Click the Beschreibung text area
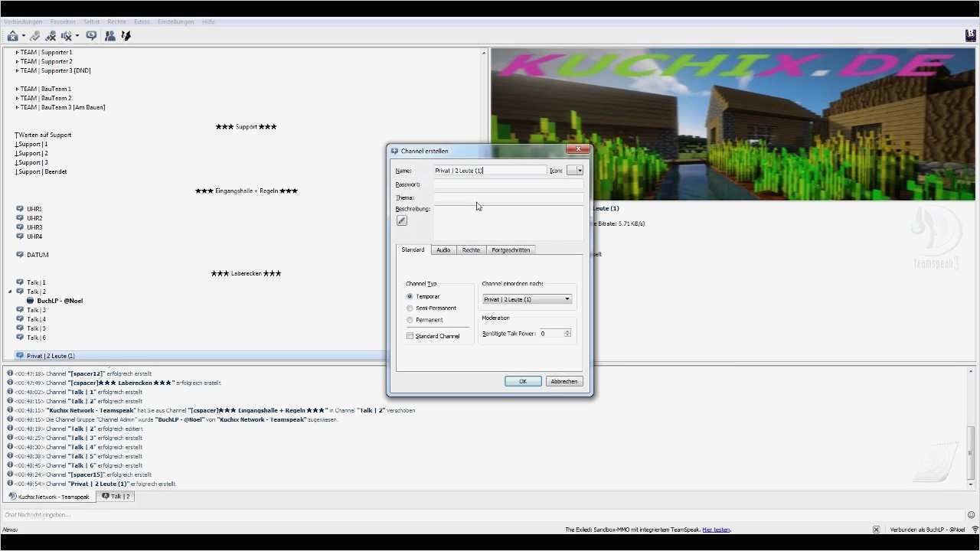 (508, 223)
